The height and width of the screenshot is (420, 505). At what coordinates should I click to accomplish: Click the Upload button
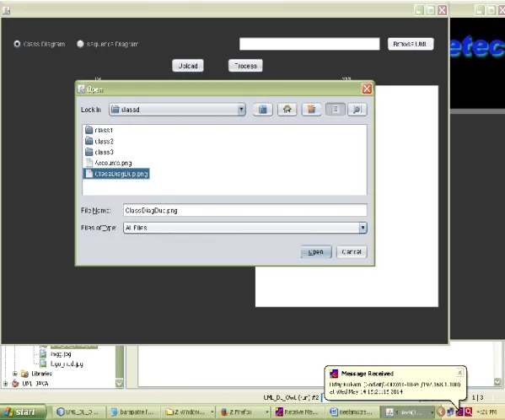tap(188, 66)
